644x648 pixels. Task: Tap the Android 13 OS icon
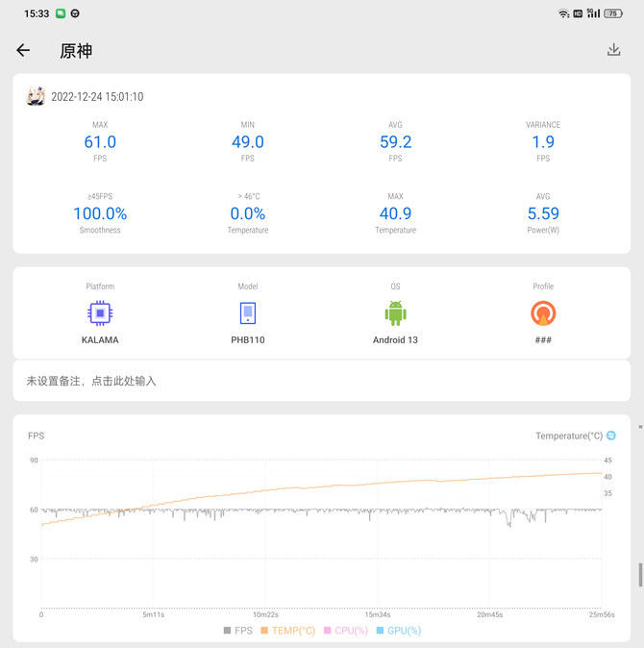[x=395, y=312]
